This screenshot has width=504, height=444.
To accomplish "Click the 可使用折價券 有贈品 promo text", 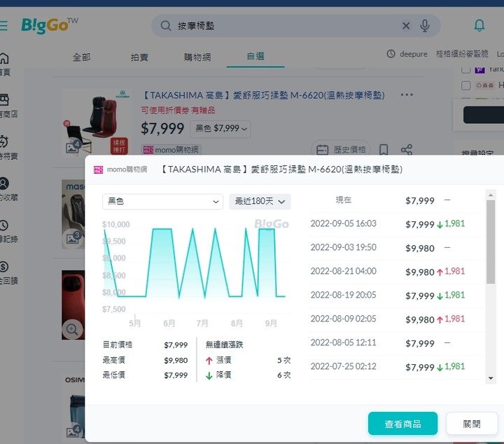I will click(x=178, y=111).
